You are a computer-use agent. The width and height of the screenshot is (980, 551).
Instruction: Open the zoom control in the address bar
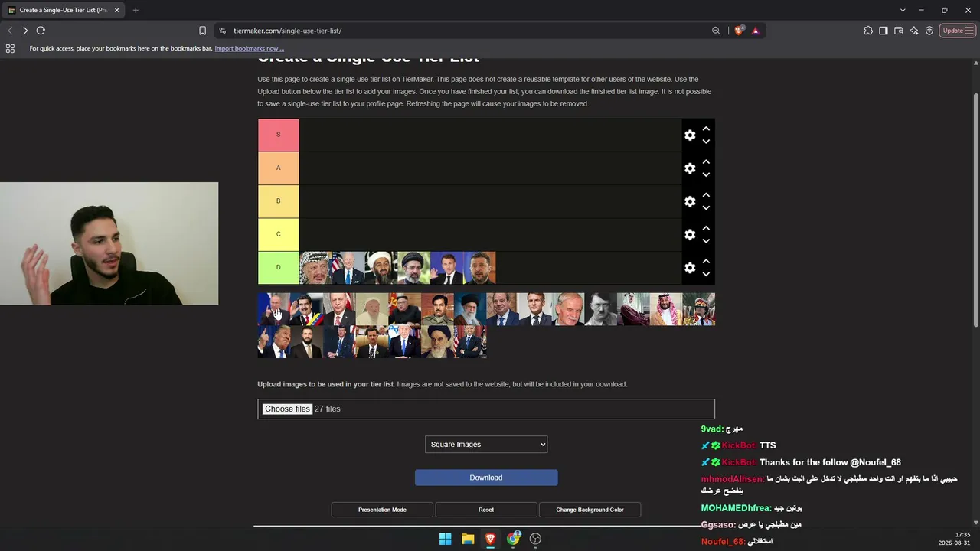[x=716, y=31]
